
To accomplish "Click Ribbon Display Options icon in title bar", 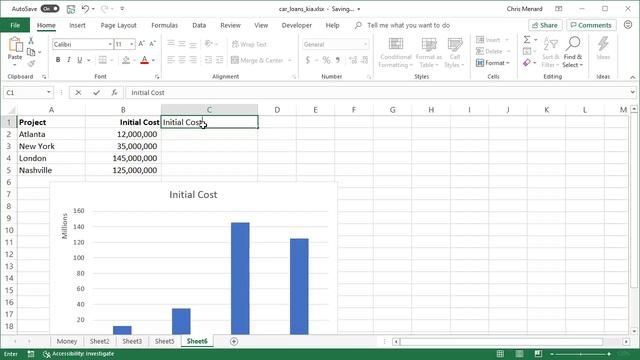I will 558,9.
